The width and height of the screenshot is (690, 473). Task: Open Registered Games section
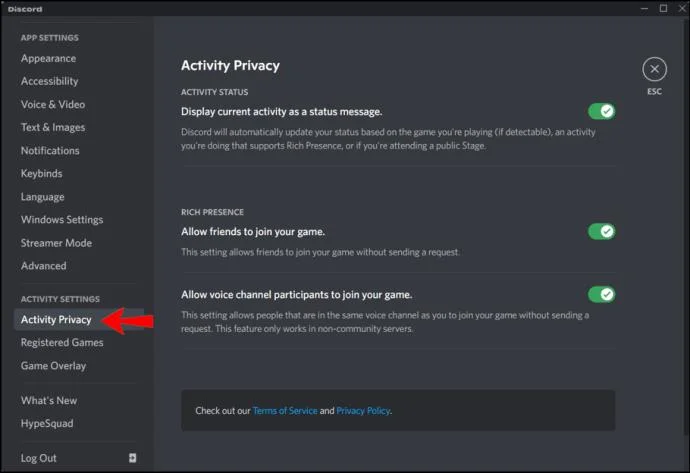62,343
